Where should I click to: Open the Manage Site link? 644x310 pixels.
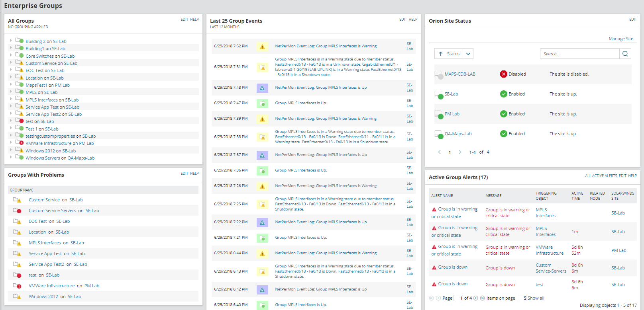click(621, 39)
